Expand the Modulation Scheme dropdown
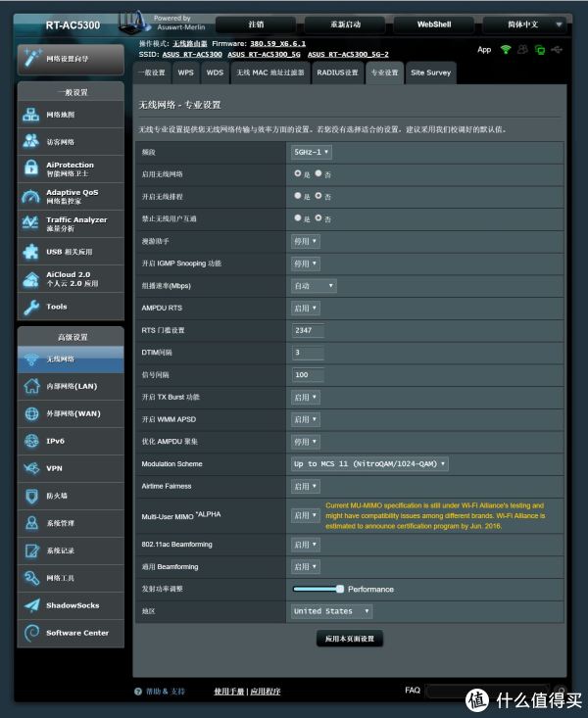588x718 pixels. point(369,463)
